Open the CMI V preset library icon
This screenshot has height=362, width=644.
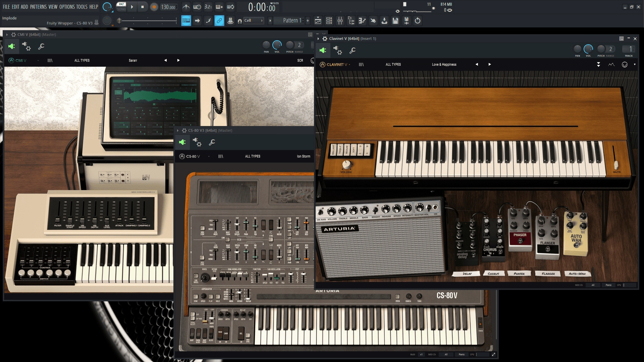[x=50, y=60]
